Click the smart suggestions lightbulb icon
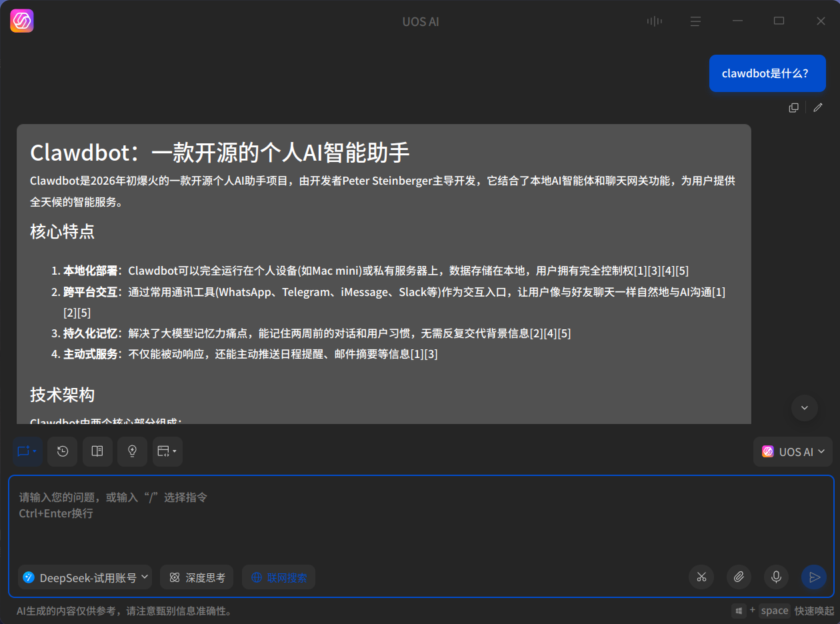The image size is (840, 624). 132,451
